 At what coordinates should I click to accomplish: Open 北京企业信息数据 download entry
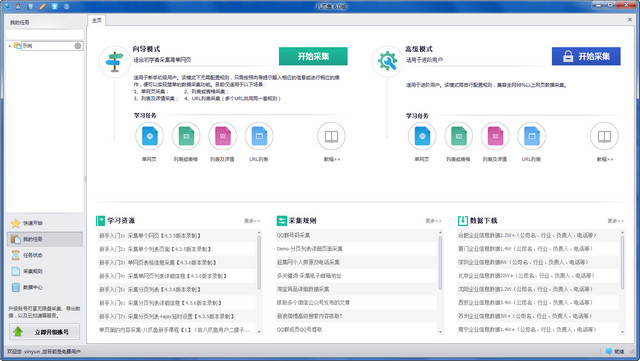pyautogui.click(x=526, y=276)
